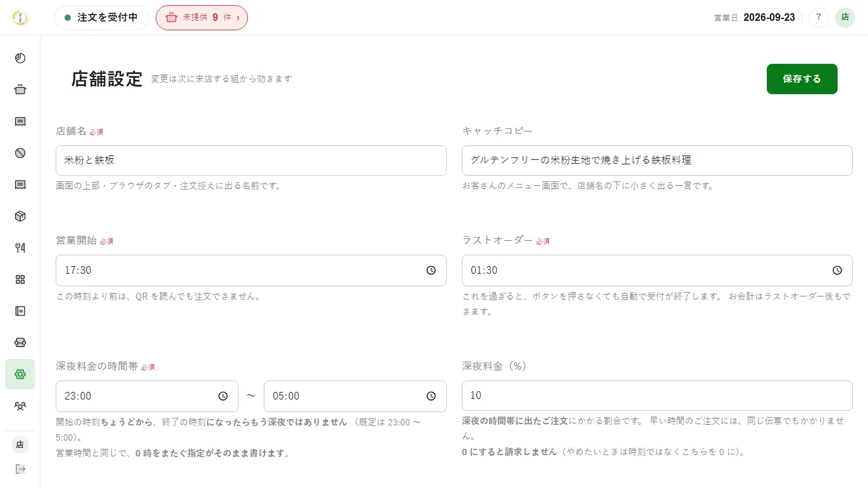The width and height of the screenshot is (868, 488).
Task: Click the 23:00 late-night start time field
Action: (x=147, y=396)
